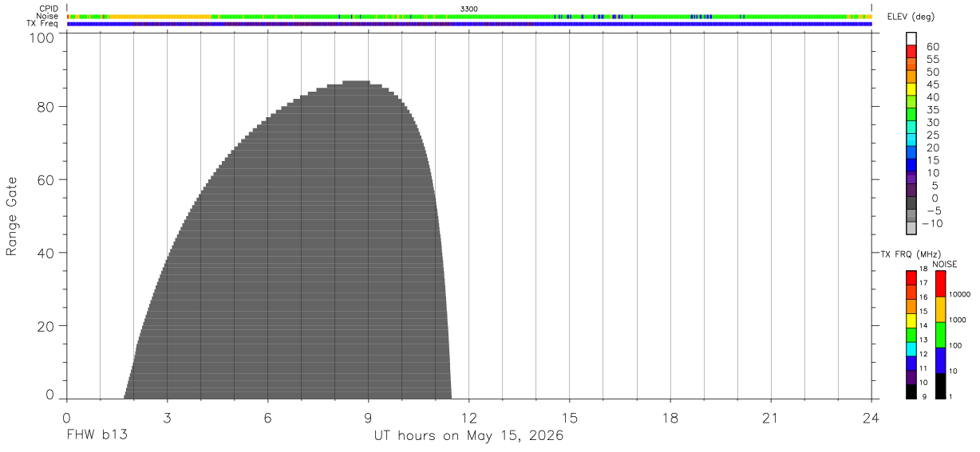Select the orange NOISE swatch between 1000 and 10000

[941, 309]
